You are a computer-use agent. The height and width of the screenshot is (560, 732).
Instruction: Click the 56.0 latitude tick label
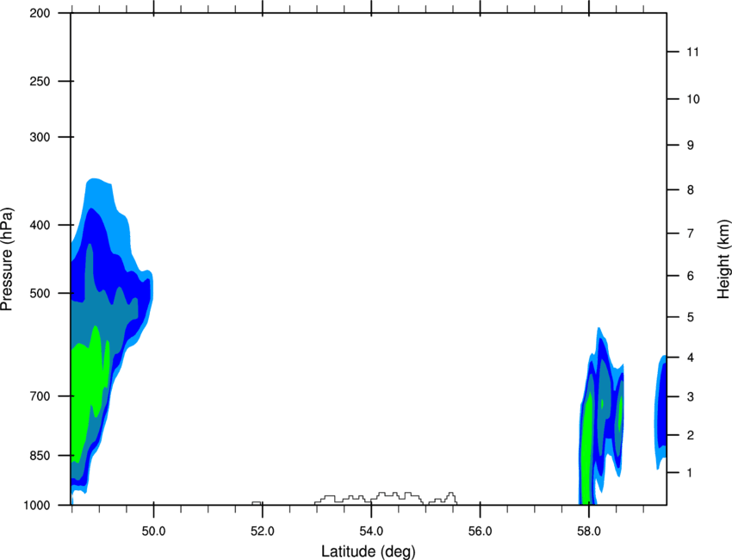(480, 532)
